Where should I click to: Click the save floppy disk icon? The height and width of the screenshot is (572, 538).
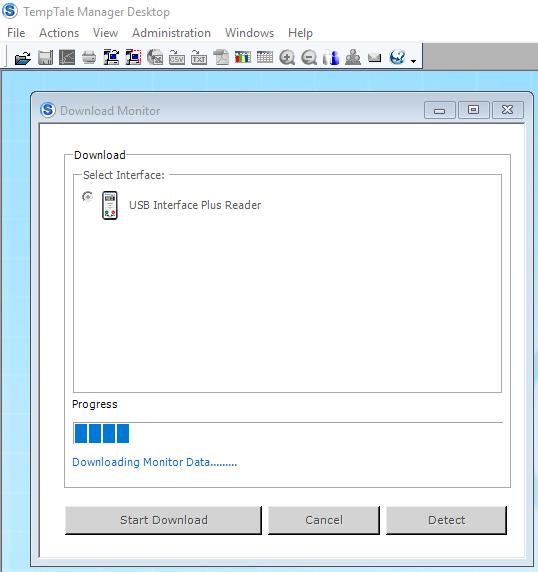tap(45, 58)
